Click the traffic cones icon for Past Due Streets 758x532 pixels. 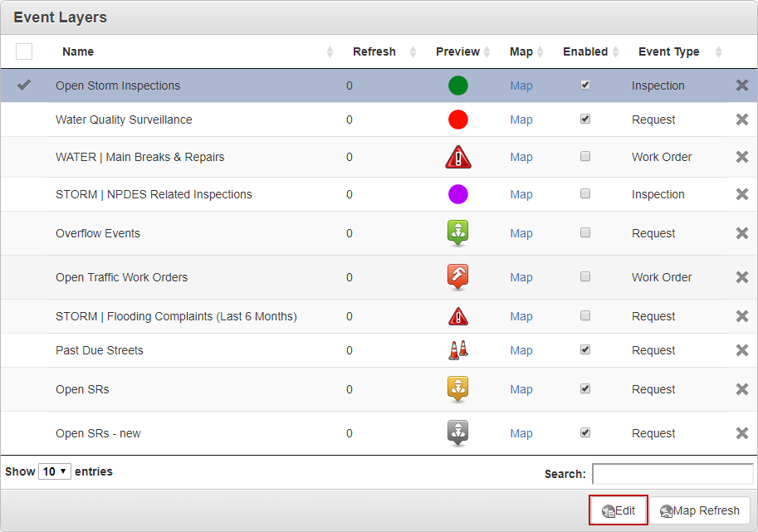[457, 350]
